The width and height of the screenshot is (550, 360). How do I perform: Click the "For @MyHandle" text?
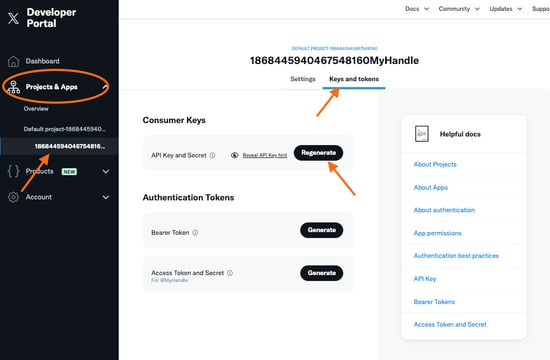pos(169,280)
